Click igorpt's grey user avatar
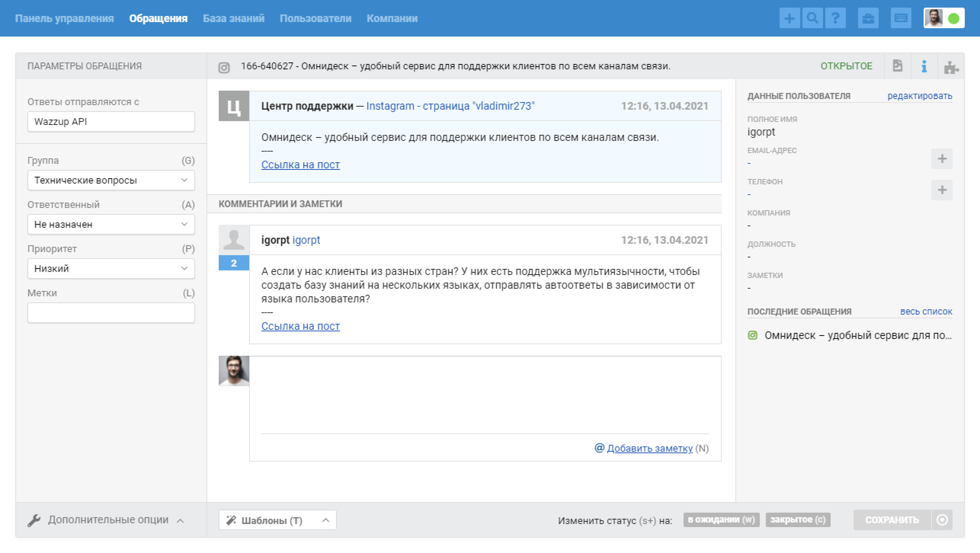This screenshot has width=980, height=553. tap(234, 240)
